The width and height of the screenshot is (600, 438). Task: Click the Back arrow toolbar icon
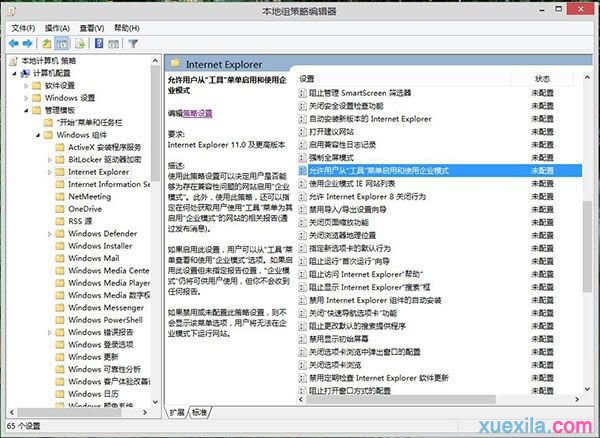point(14,44)
